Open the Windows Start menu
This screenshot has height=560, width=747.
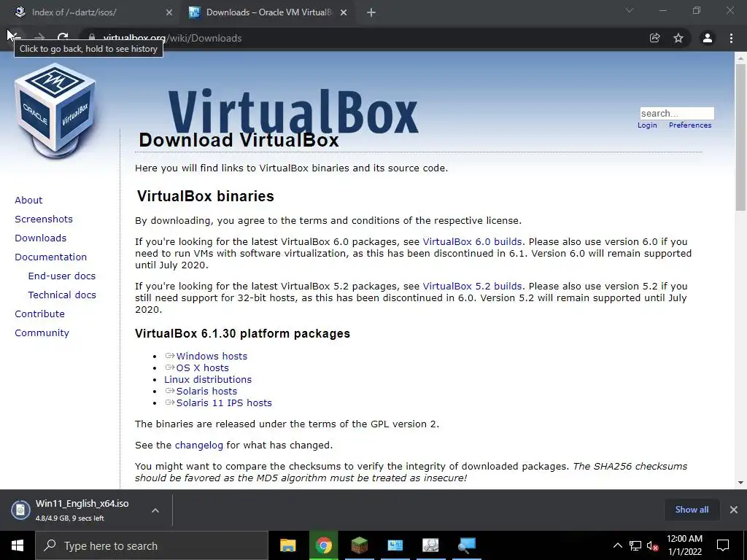(x=18, y=545)
